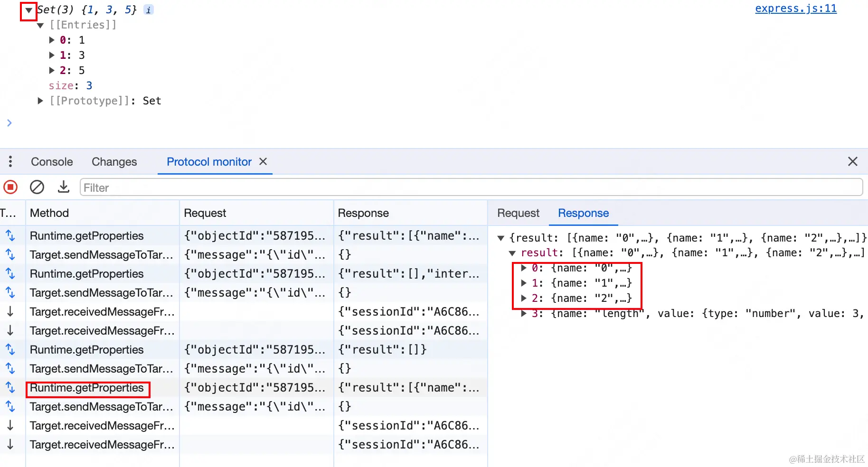Screen dimensions: 868x467
Task: Open the Request tab in details pane
Action: pyautogui.click(x=518, y=213)
